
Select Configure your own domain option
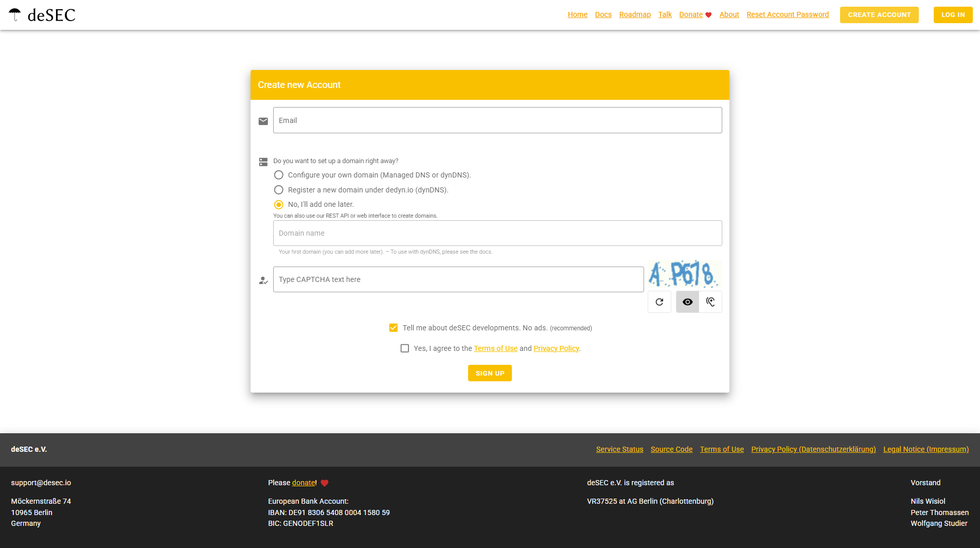tap(279, 175)
